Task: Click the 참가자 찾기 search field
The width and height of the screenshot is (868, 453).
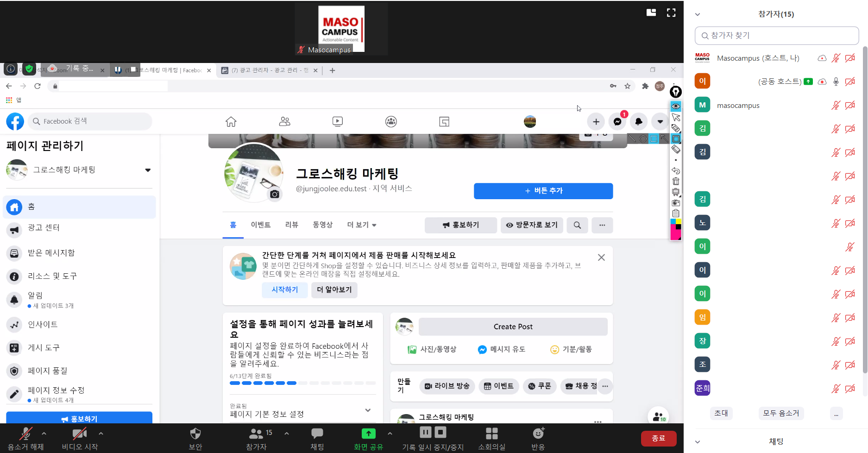Action: 777,36
